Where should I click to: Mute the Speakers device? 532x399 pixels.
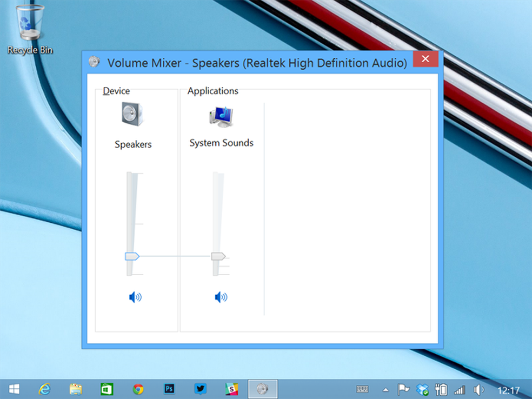point(135,297)
